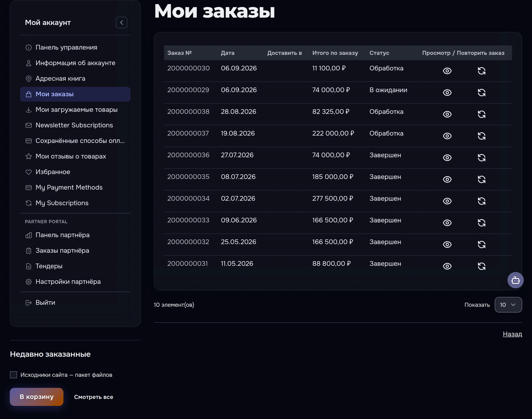The image size is (532, 419).
Task: View order 2000000035 eye icon
Action: pos(447,179)
